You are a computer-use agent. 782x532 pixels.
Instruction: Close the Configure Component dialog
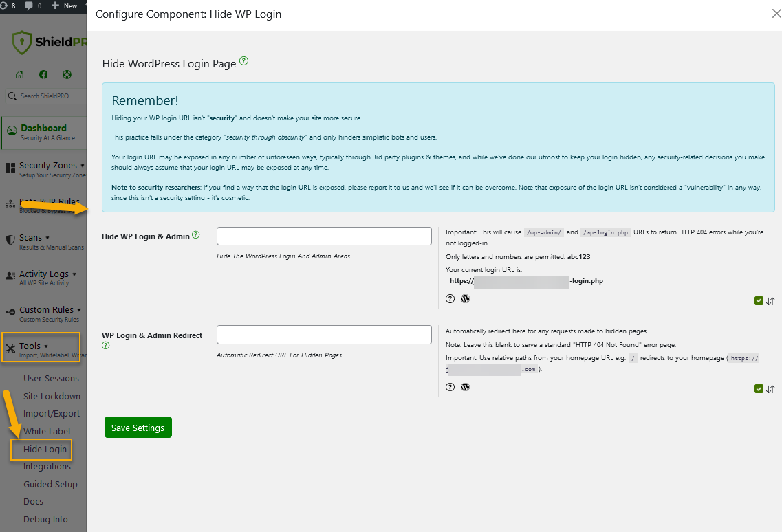click(x=776, y=14)
